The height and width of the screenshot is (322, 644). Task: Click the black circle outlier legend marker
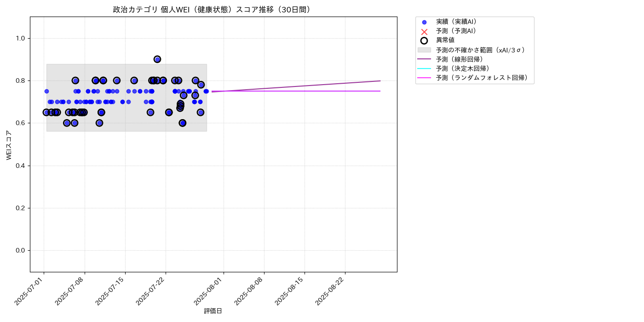tap(424, 40)
